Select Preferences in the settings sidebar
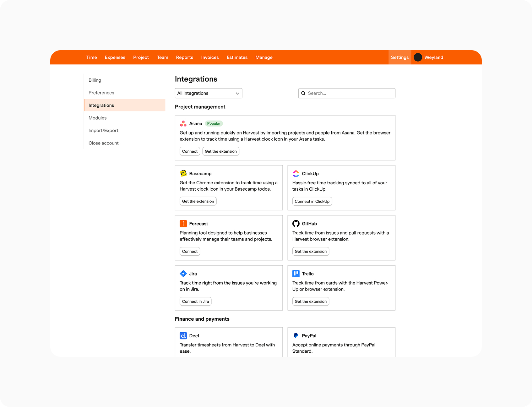Viewport: 532px width, 407px height. tap(101, 93)
